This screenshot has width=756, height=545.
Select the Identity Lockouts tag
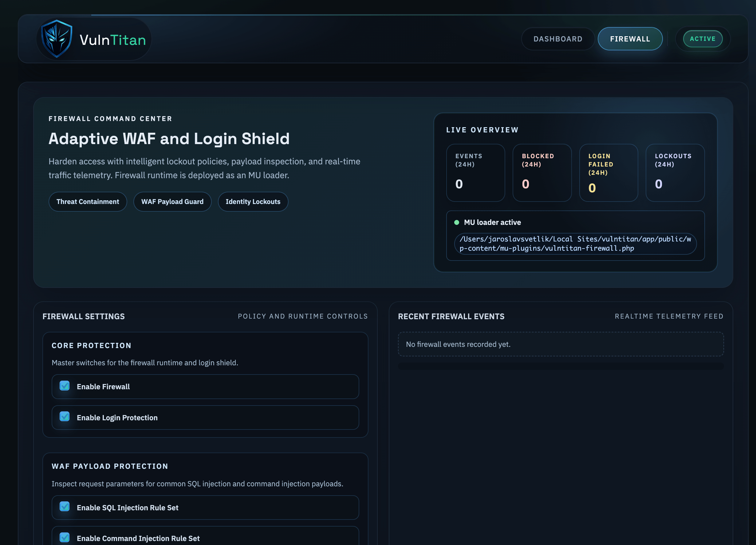253,202
